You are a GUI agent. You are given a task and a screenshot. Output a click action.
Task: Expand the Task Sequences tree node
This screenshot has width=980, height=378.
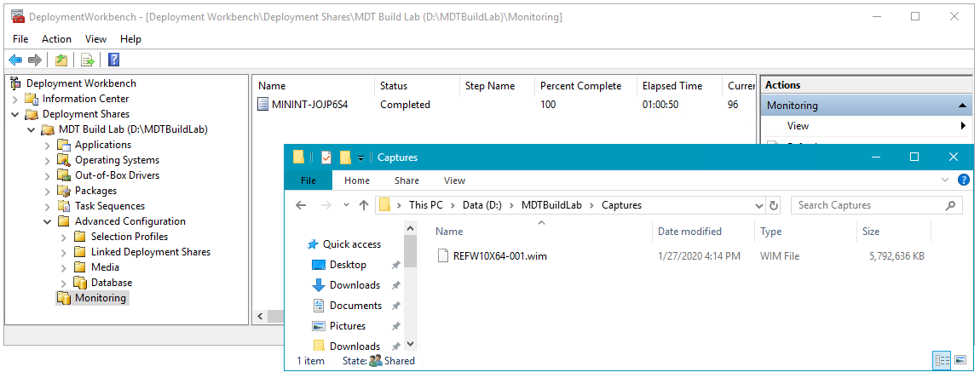[48, 206]
